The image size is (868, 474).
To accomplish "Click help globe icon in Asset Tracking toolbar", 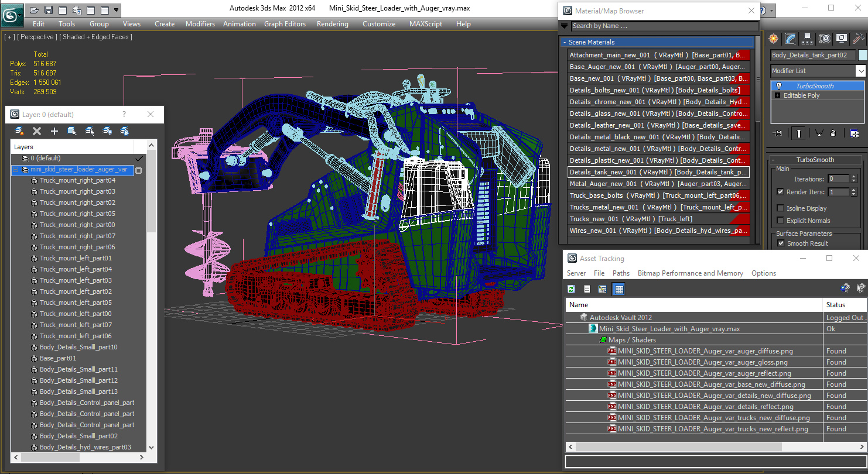I will [845, 288].
